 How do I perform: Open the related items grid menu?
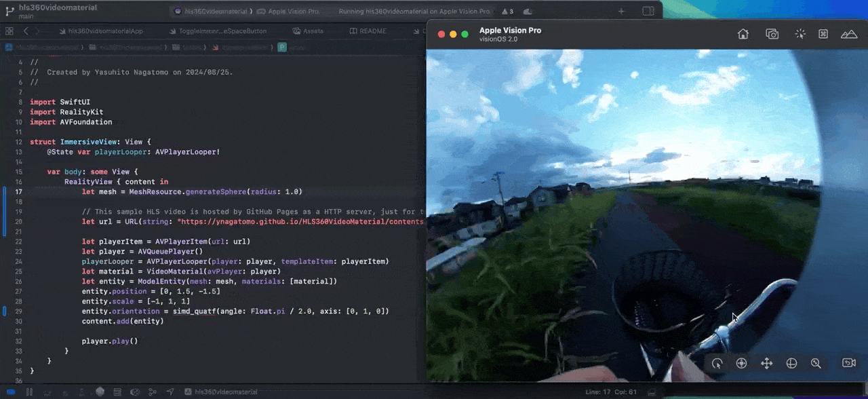9,31
